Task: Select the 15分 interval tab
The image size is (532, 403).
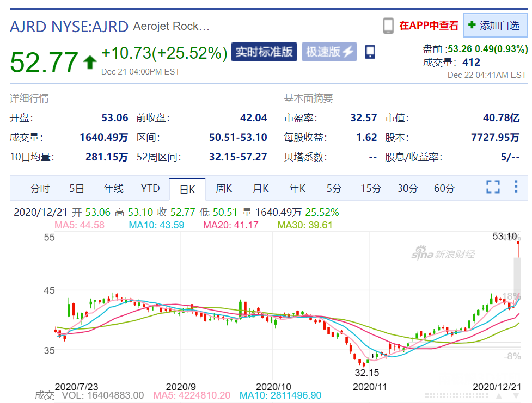Action: click(x=371, y=188)
